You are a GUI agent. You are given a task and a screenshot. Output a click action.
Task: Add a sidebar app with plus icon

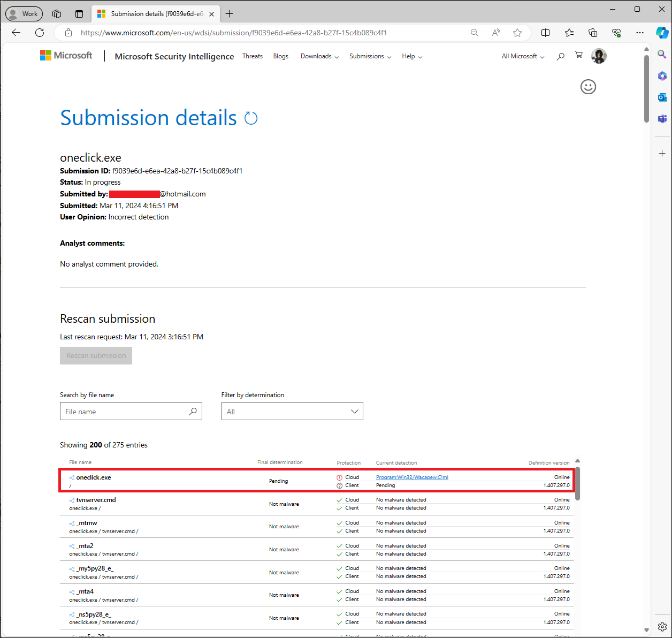coord(662,153)
